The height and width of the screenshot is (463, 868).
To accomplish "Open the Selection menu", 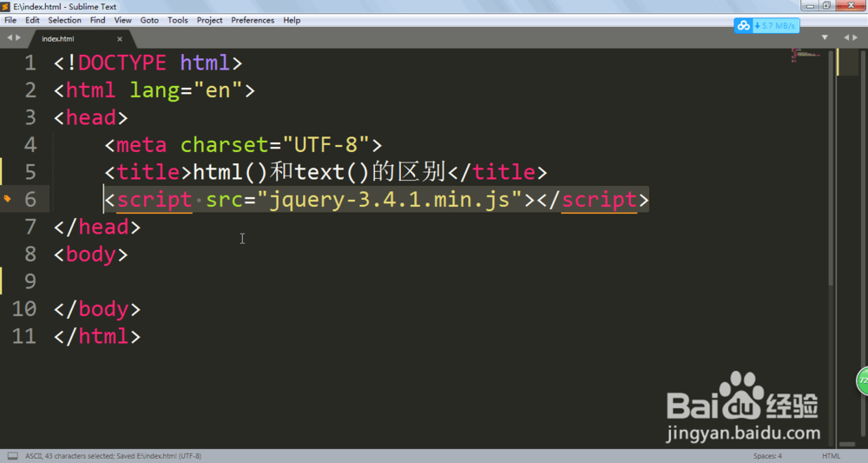I will point(64,20).
